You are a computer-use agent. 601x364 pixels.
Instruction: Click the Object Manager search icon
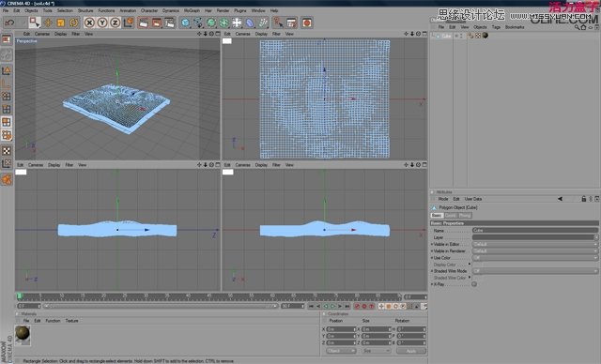(x=578, y=27)
